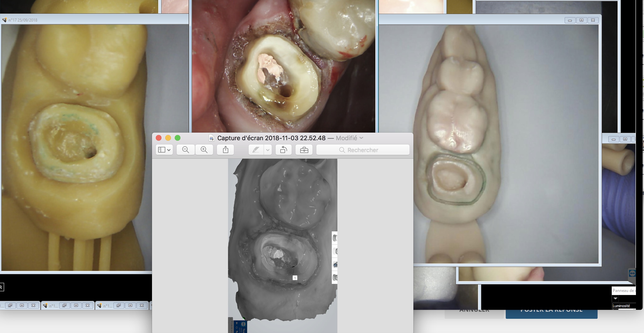This screenshot has height=333, width=644.
Task: Click the TeamViewer side panel icon
Action: [x=632, y=273]
